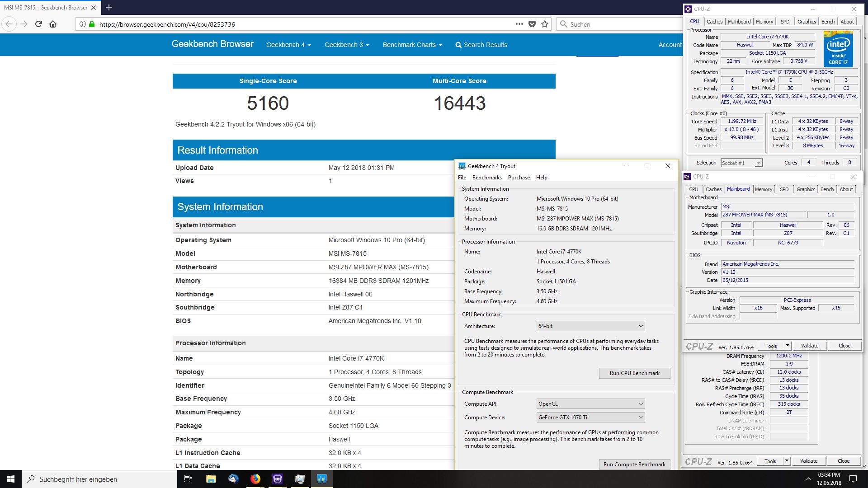The height and width of the screenshot is (488, 868).
Task: Click the Windows taskbar search box
Action: 99,479
